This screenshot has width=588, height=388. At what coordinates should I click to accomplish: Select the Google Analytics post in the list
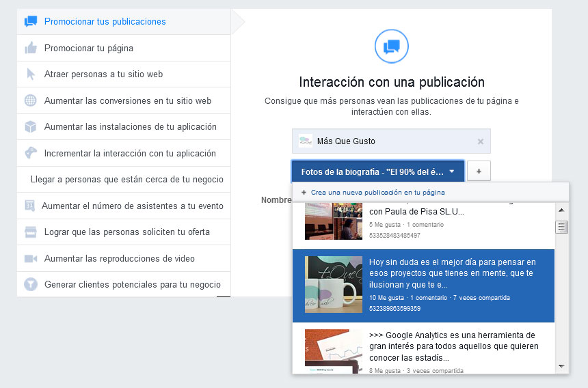(x=423, y=348)
